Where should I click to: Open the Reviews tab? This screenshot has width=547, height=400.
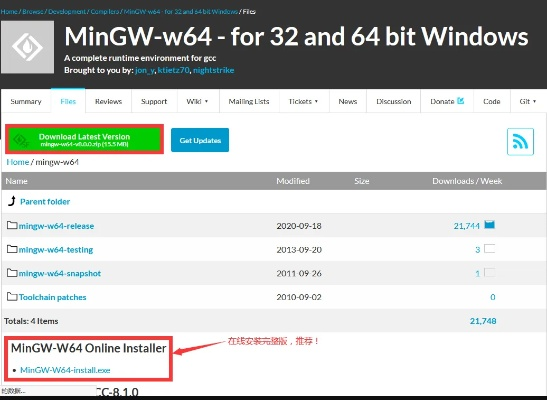[108, 101]
